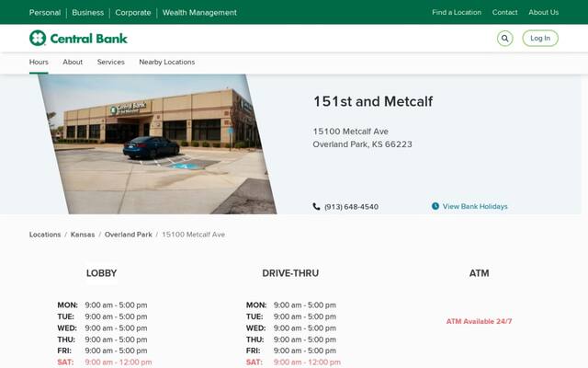The image size is (588, 368).
Task: Click the LOBBY hours heading
Action: point(101,273)
